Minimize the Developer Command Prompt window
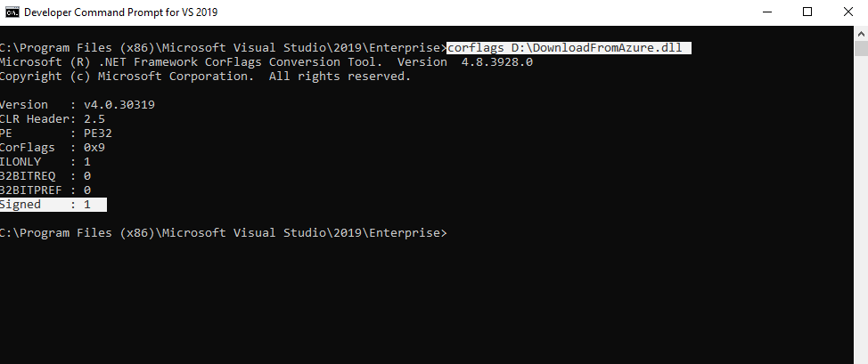 coord(766,12)
